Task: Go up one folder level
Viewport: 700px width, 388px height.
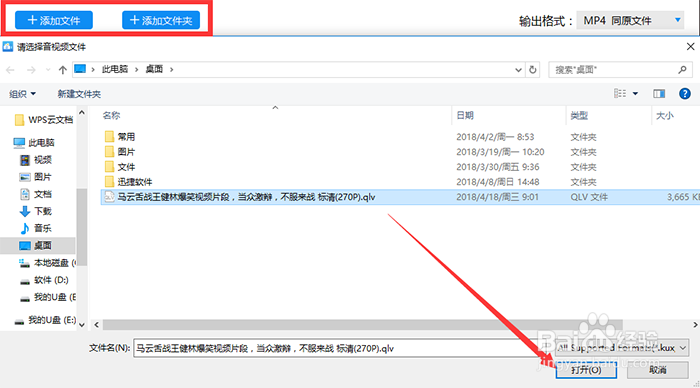Action: click(62, 70)
